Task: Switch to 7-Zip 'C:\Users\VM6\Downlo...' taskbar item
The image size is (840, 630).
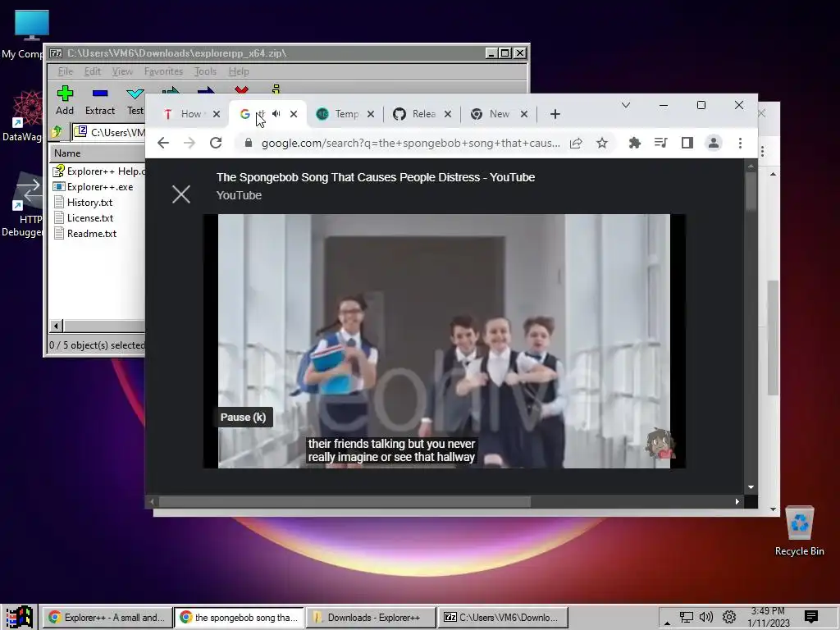Action: [503, 617]
